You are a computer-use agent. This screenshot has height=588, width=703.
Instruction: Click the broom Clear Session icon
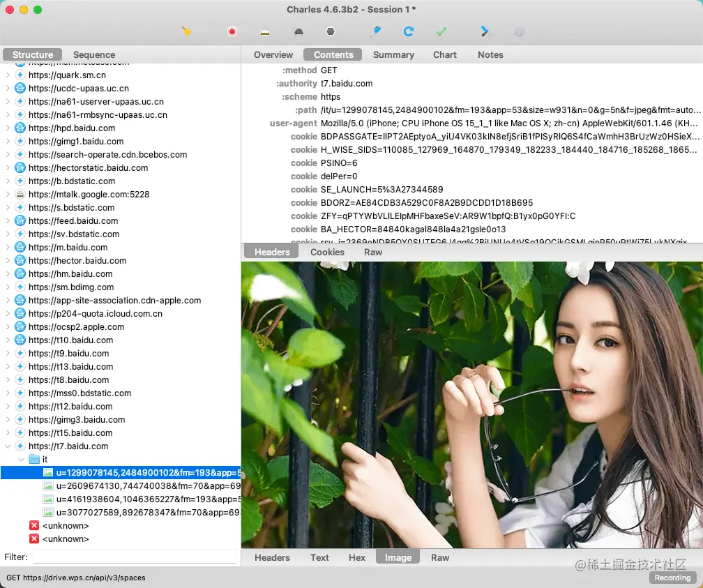point(186,31)
